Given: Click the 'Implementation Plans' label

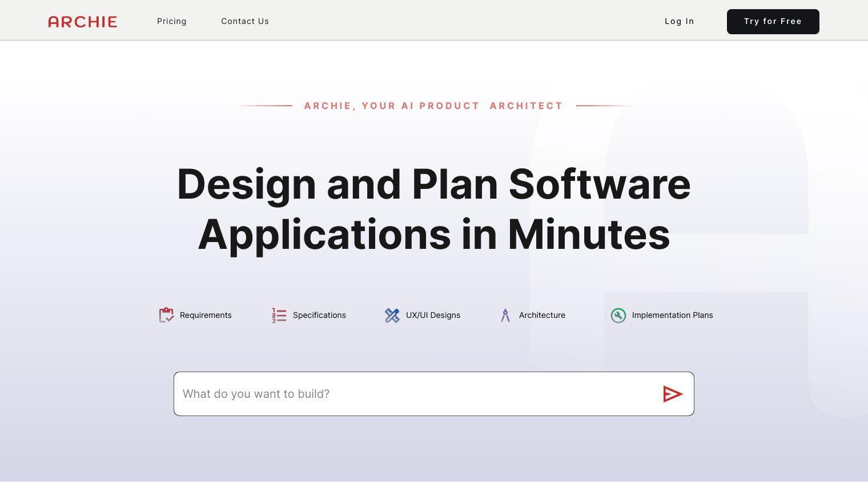Looking at the screenshot, I should pos(672,315).
